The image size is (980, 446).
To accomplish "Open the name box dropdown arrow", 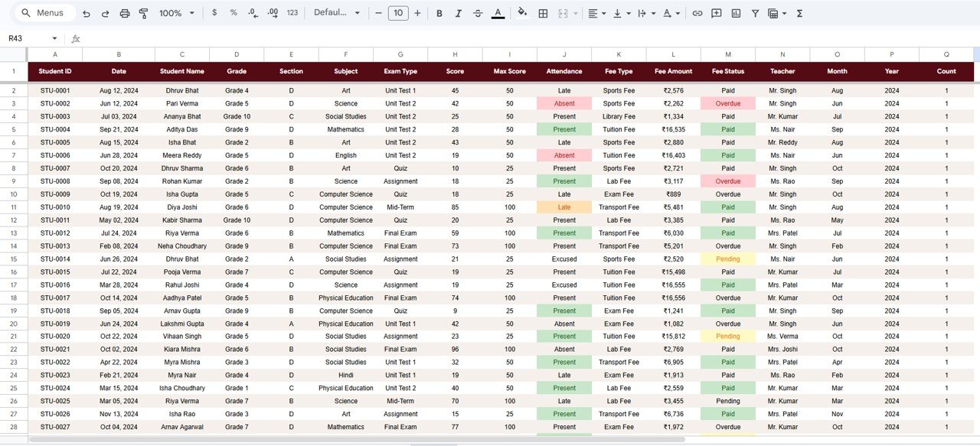I will click(54, 38).
